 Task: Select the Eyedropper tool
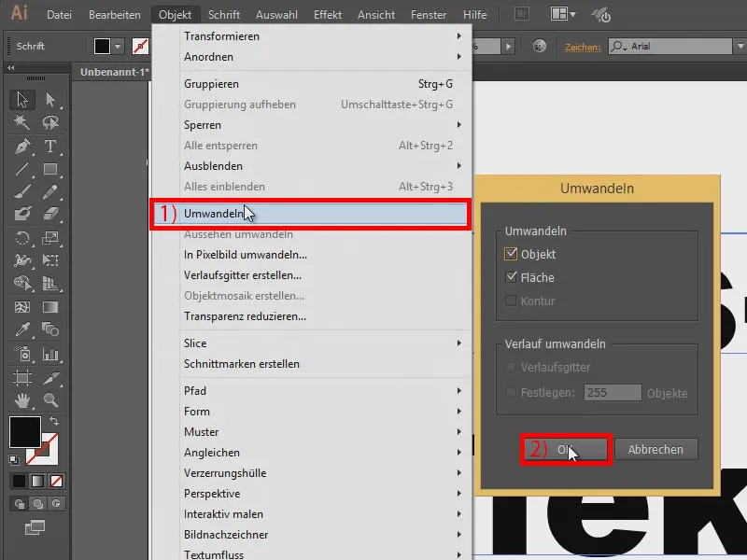(x=21, y=329)
